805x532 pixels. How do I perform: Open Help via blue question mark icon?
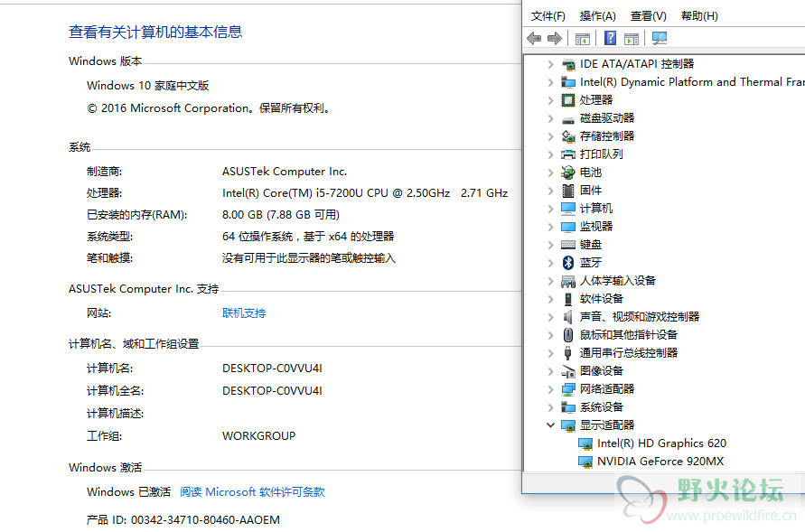610,38
